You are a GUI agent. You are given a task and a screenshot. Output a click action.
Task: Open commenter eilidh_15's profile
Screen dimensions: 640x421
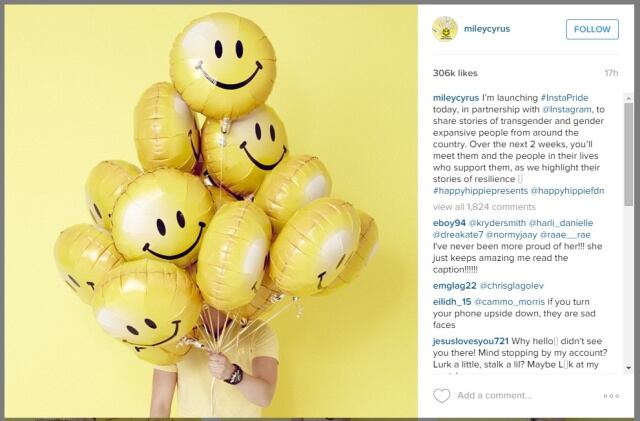452,302
